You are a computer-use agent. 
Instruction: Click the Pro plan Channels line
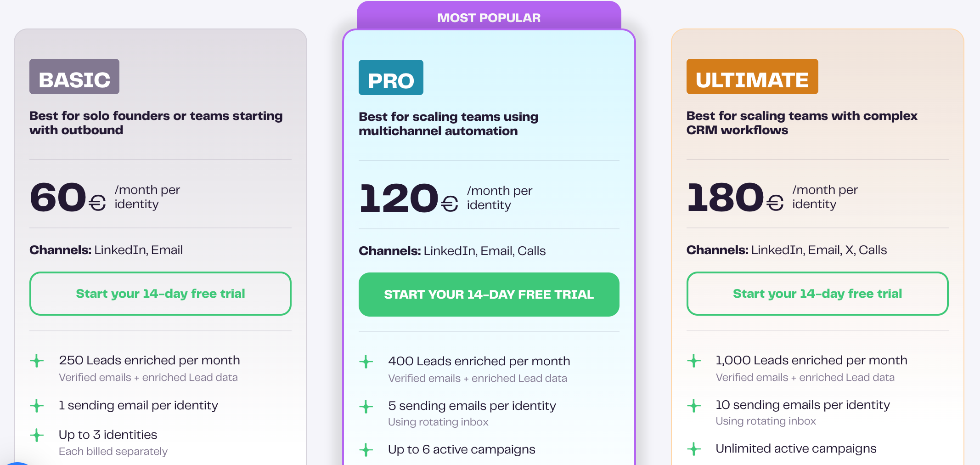452,251
